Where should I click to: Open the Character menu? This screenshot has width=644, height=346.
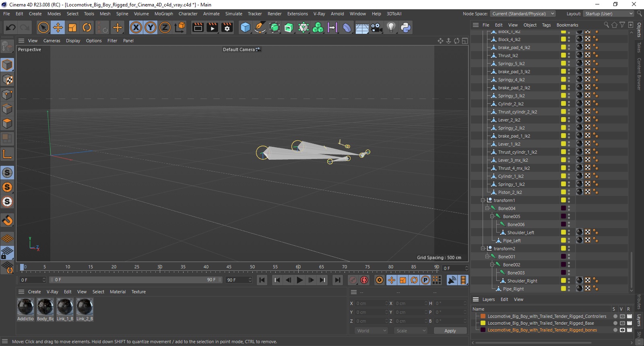pyautogui.click(x=188, y=14)
